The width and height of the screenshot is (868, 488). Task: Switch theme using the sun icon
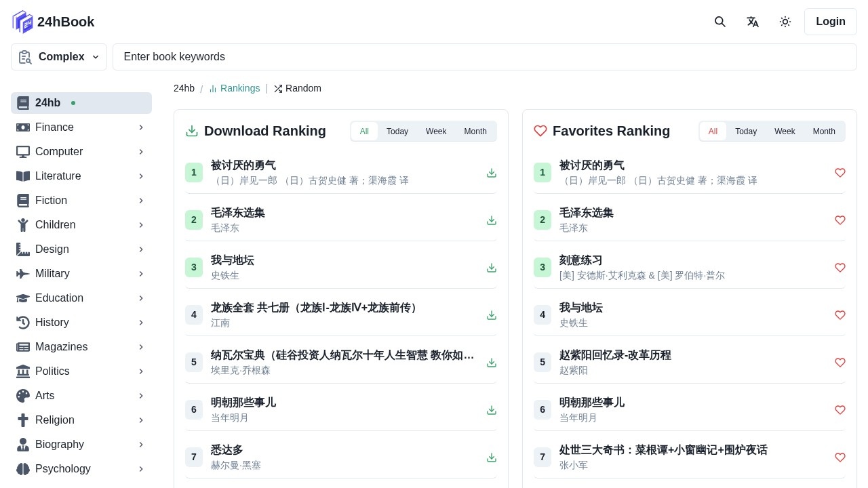click(x=785, y=22)
